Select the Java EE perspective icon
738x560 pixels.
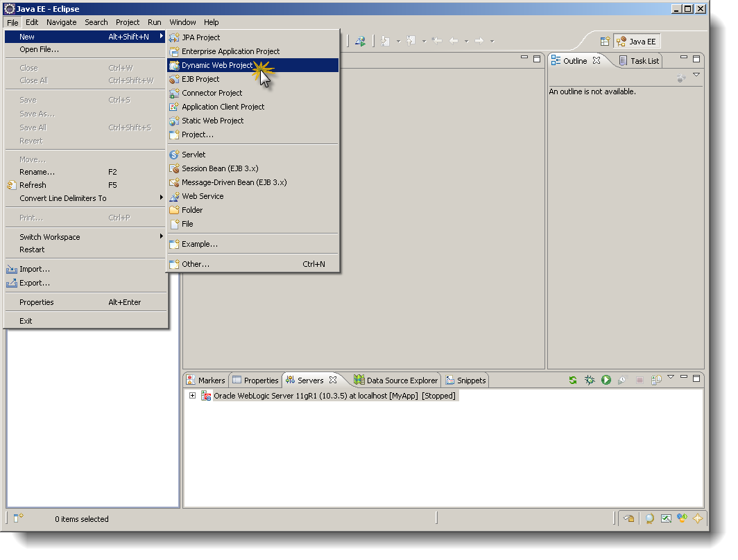click(x=636, y=40)
